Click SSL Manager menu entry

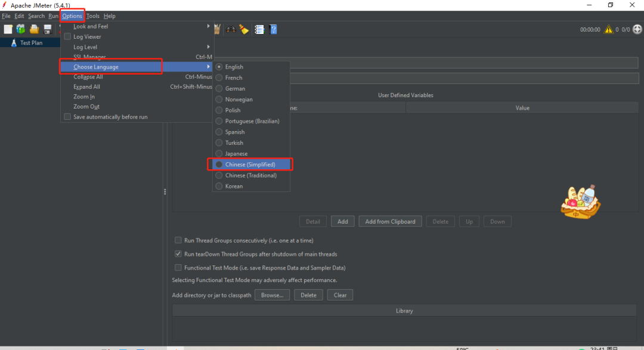tap(137, 57)
